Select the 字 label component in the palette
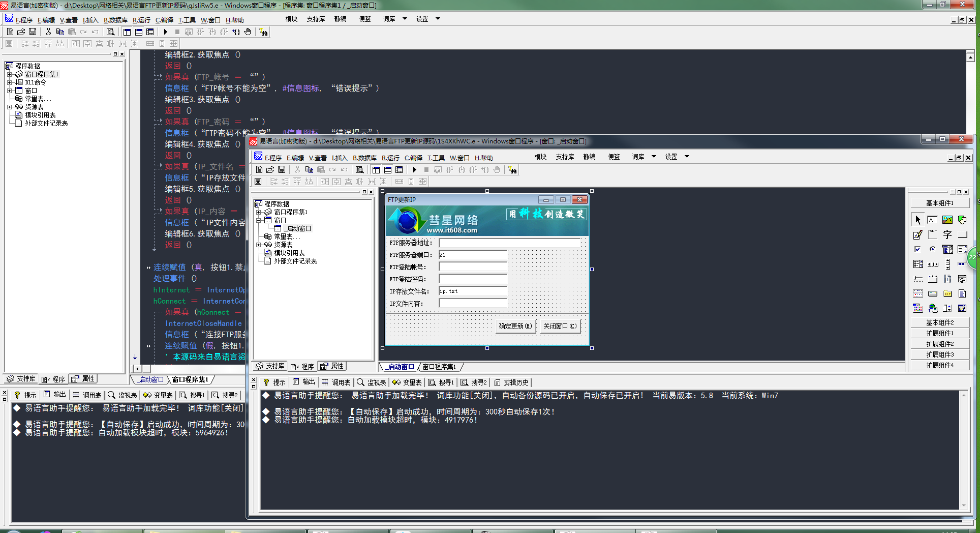980x533 pixels. pyautogui.click(x=947, y=234)
